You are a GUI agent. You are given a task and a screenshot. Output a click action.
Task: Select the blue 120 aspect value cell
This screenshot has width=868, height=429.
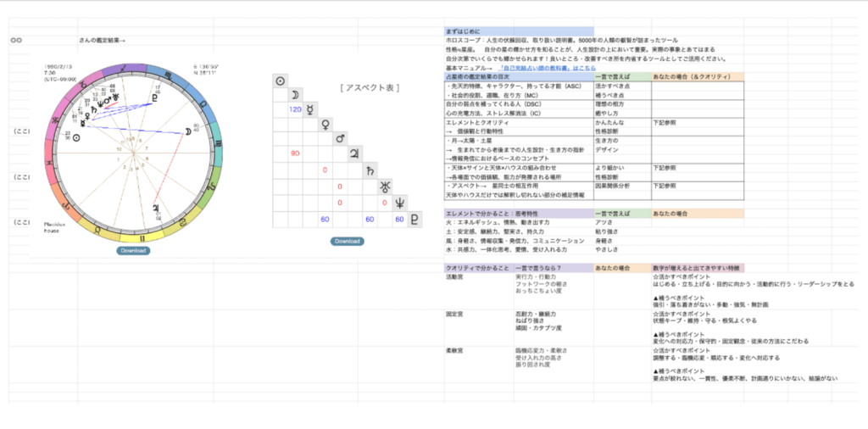click(296, 109)
